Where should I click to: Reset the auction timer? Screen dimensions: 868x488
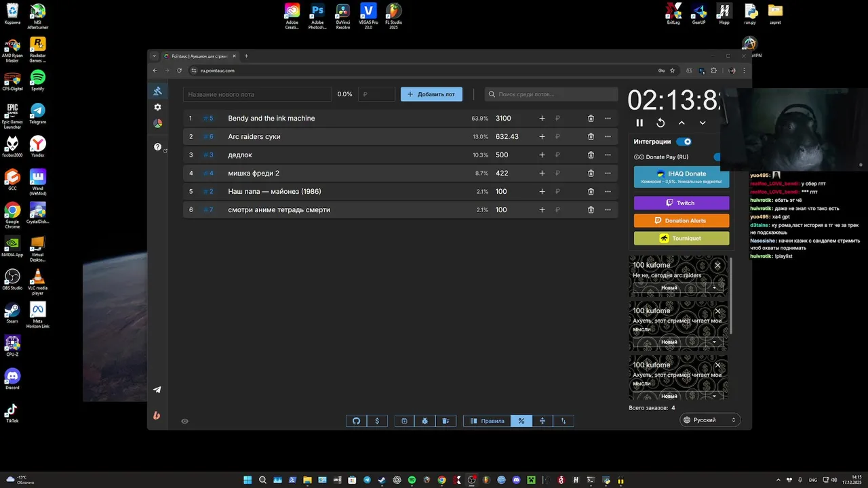[x=660, y=123]
